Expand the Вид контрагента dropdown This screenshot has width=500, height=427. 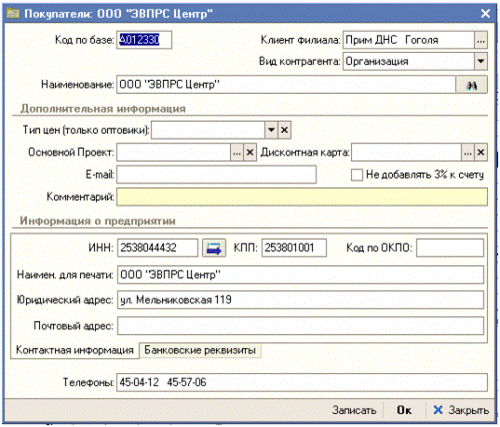pos(481,61)
